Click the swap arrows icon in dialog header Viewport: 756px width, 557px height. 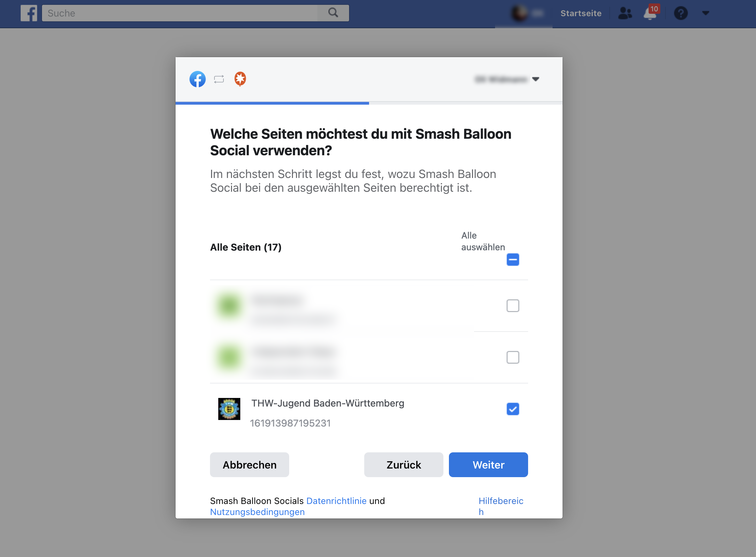[219, 79]
